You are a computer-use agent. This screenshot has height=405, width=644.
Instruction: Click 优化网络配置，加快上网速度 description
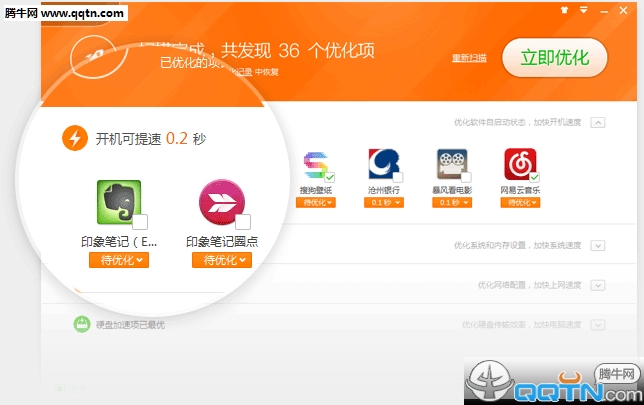[529, 285]
